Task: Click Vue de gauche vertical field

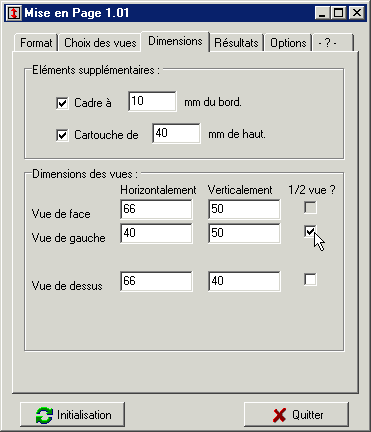Action: tap(244, 233)
